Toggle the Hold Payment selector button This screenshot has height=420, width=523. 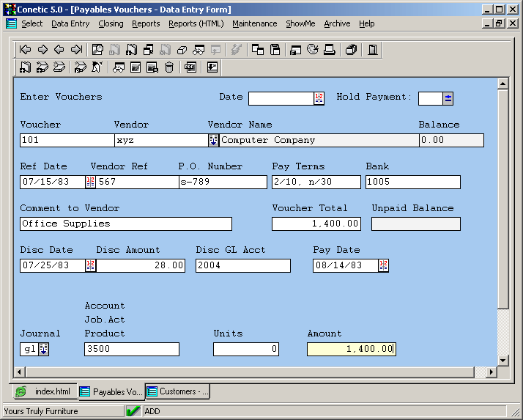coord(448,98)
